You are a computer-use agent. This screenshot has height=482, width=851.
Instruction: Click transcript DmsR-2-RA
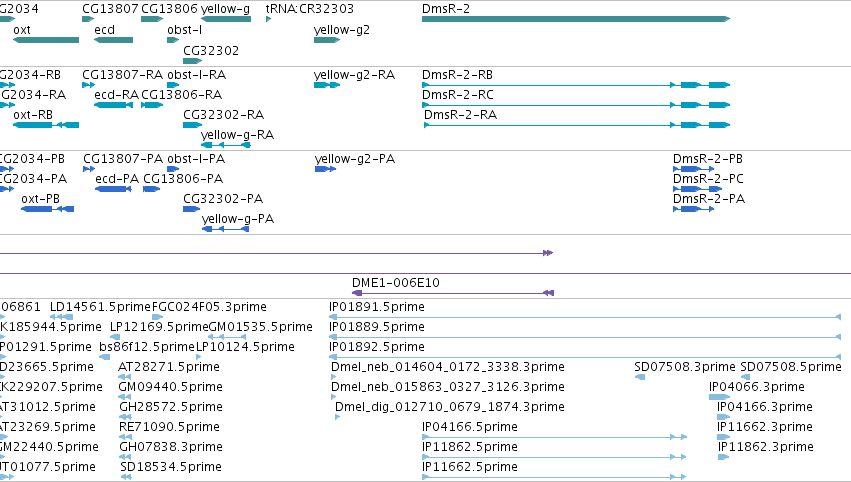[x=577, y=125]
